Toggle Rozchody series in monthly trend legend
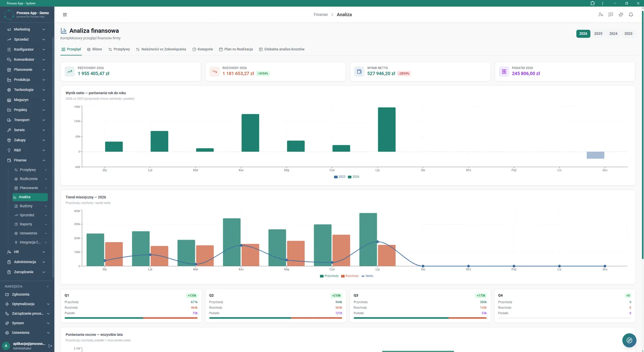Image resolution: width=644 pixels, height=352 pixels. [x=350, y=276]
